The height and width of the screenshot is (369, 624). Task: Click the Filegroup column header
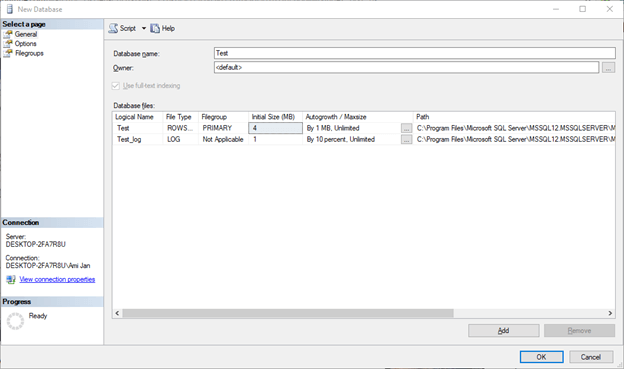pos(223,117)
